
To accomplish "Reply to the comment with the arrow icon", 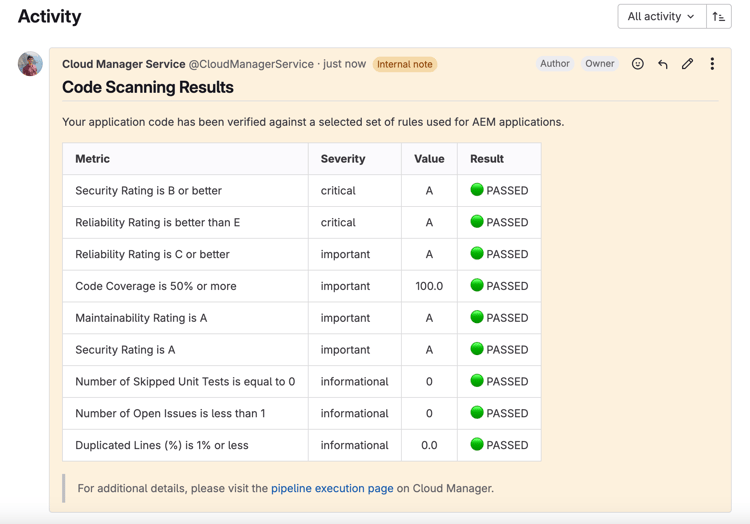I will pos(662,64).
